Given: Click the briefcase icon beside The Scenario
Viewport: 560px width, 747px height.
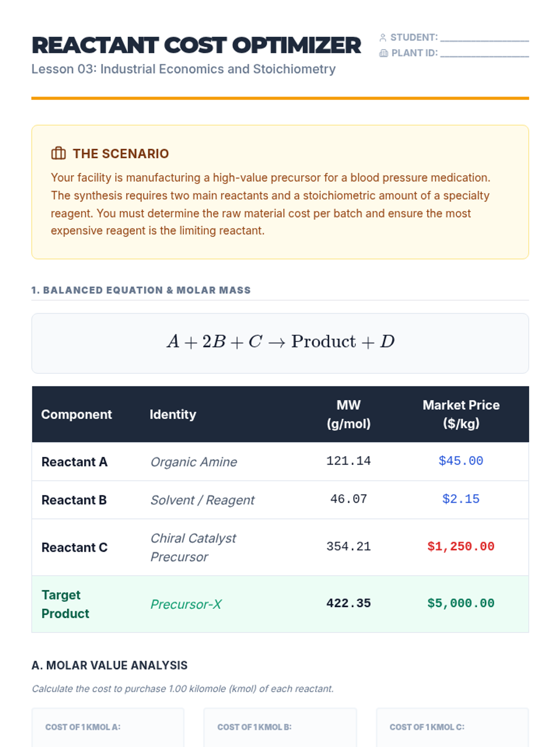Looking at the screenshot, I should point(58,153).
